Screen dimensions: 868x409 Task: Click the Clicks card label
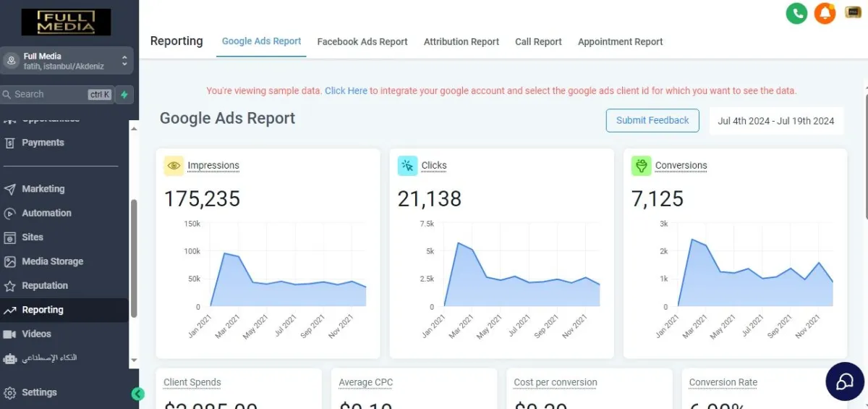434,165
